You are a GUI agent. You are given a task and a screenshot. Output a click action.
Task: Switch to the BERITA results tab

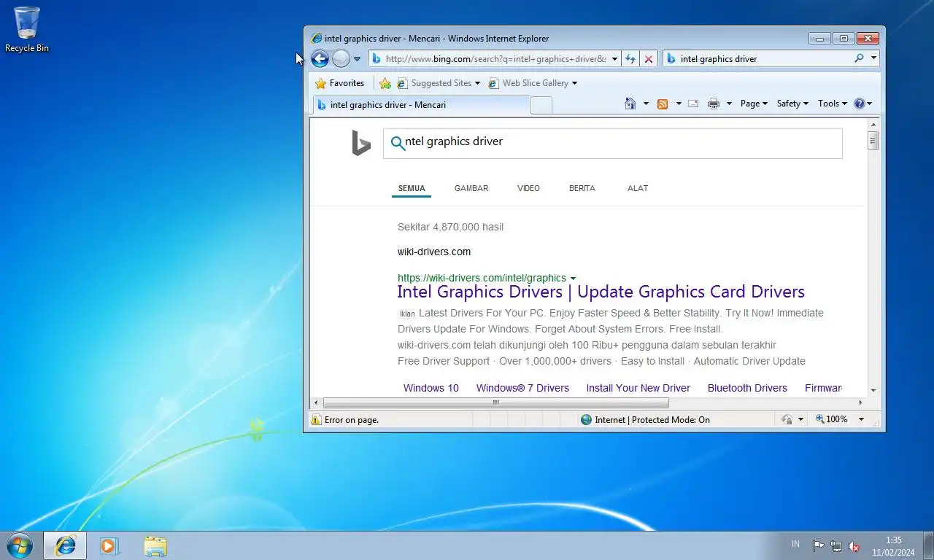(x=582, y=188)
